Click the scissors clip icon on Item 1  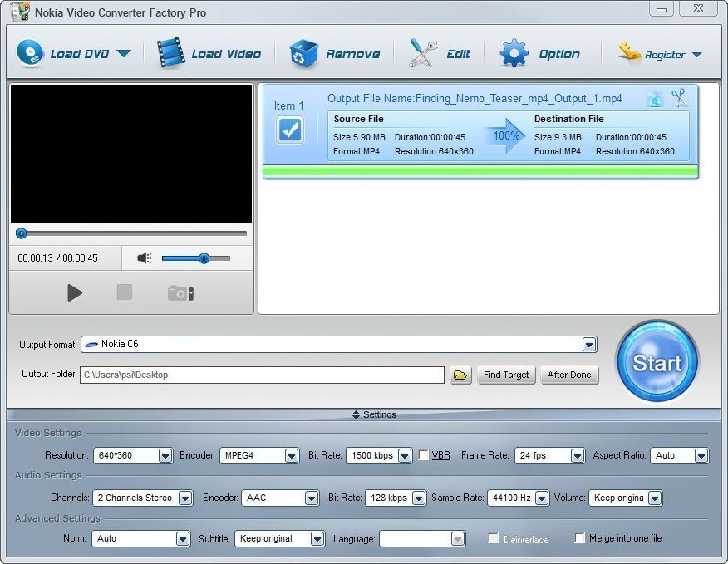pyautogui.click(x=679, y=97)
